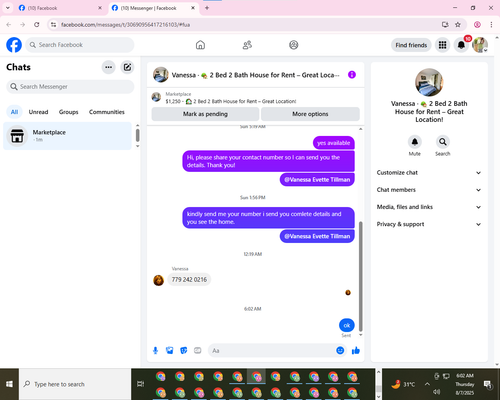
Task: Choose a GIF icon
Action: pyautogui.click(x=198, y=351)
